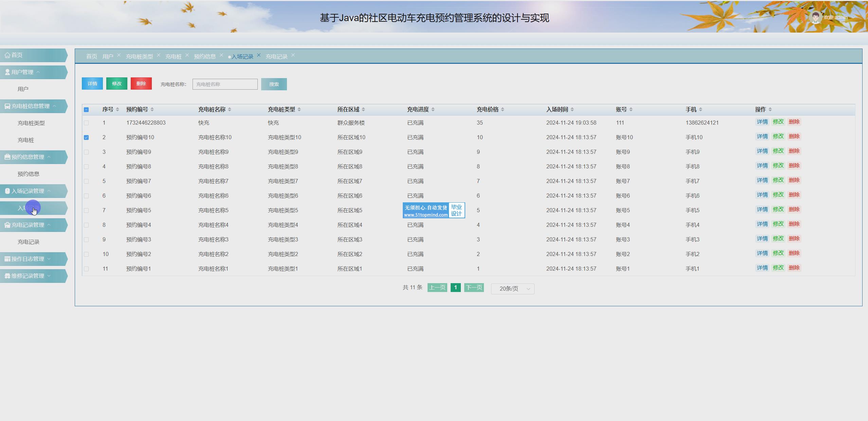Click the home icon in sidebar
Viewport: 868px width, 421px height.
click(7, 55)
